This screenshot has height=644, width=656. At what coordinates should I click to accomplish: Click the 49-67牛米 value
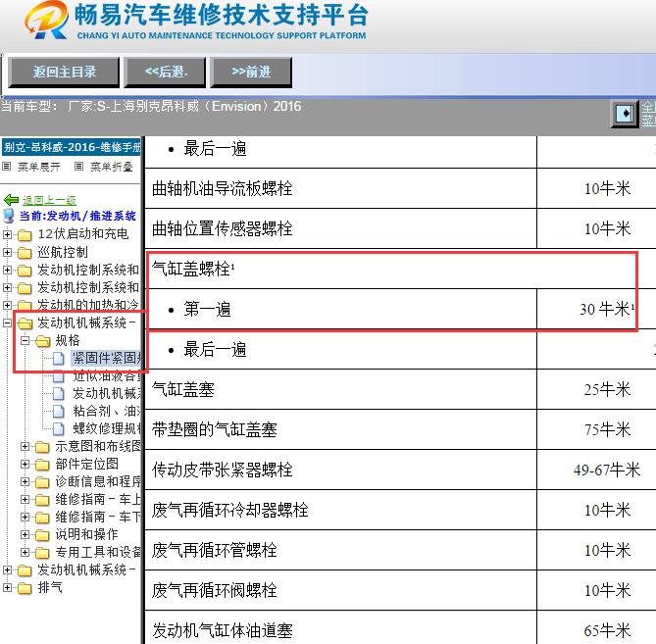[x=607, y=470]
